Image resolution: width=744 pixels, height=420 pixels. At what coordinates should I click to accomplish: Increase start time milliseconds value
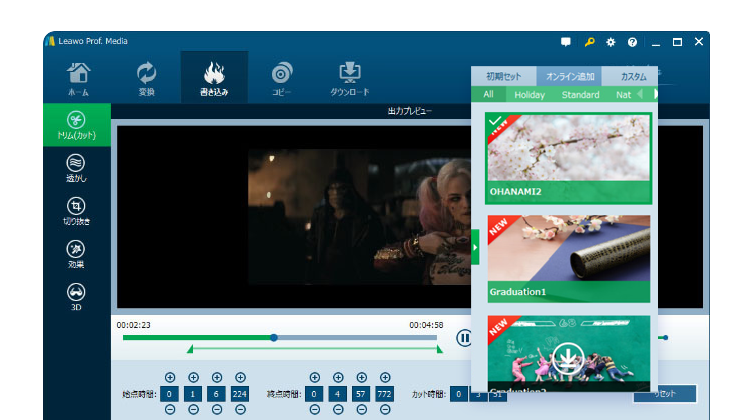[x=241, y=377]
